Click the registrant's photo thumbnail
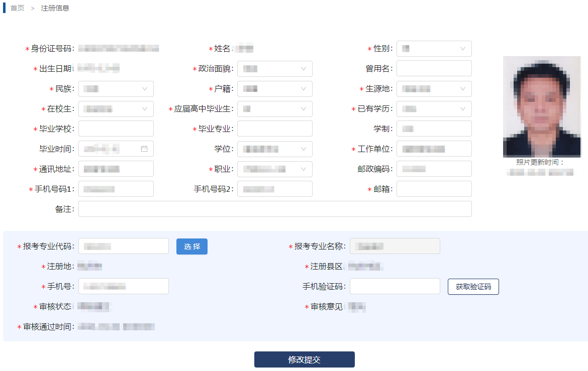This screenshot has height=371, width=588. click(x=542, y=107)
